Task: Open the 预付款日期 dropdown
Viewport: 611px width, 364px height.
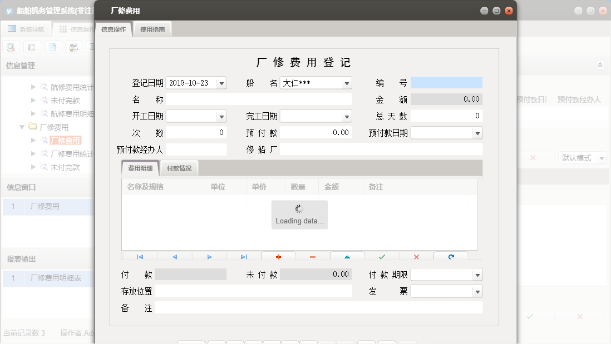Action: click(x=477, y=133)
